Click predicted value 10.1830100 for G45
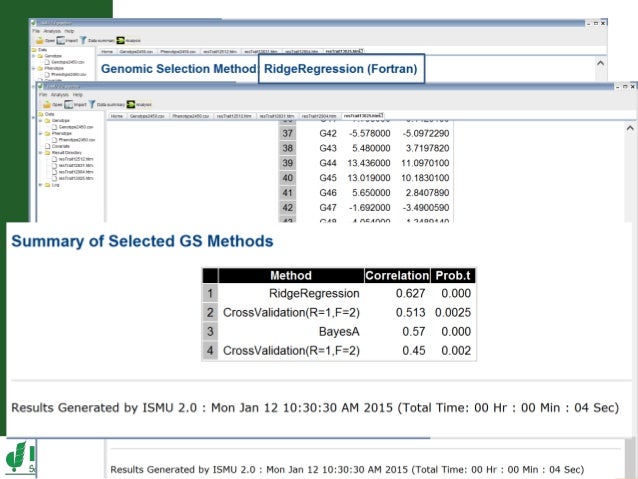The width and height of the screenshot is (638, 479). pyautogui.click(x=425, y=178)
